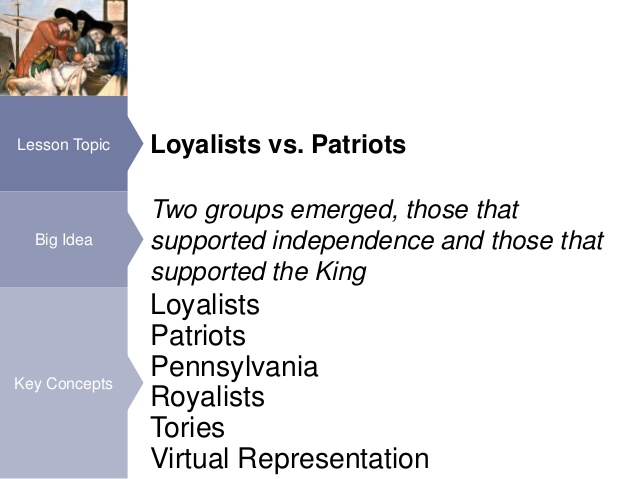The height and width of the screenshot is (479, 638).
Task: Select 'Loyalists' in the key concepts list
Action: (x=205, y=305)
